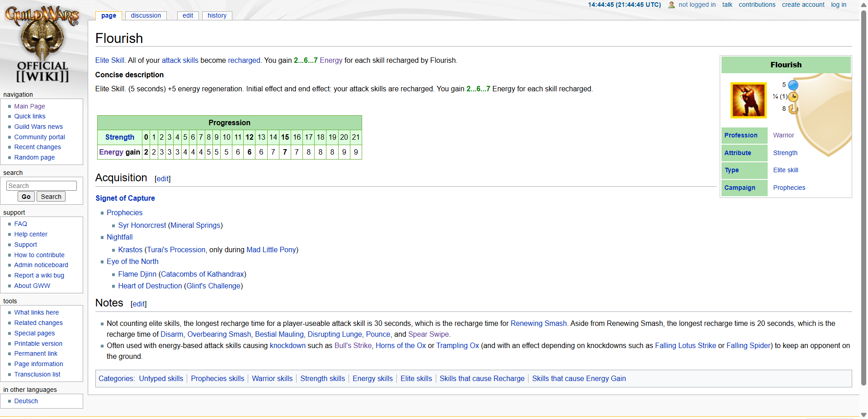The width and height of the screenshot is (868, 419).
Task: Open Elite skills category link
Action: (x=416, y=378)
